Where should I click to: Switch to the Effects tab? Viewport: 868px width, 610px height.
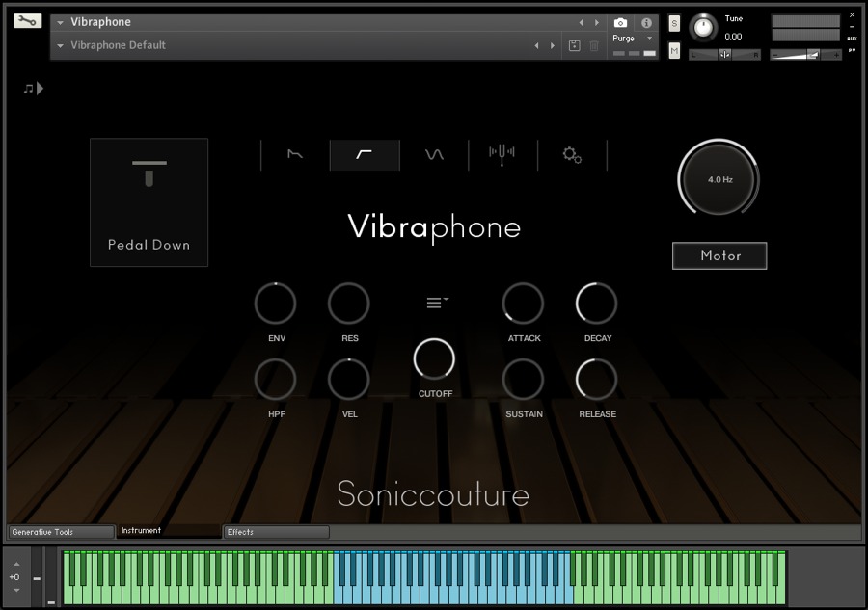coord(276,532)
